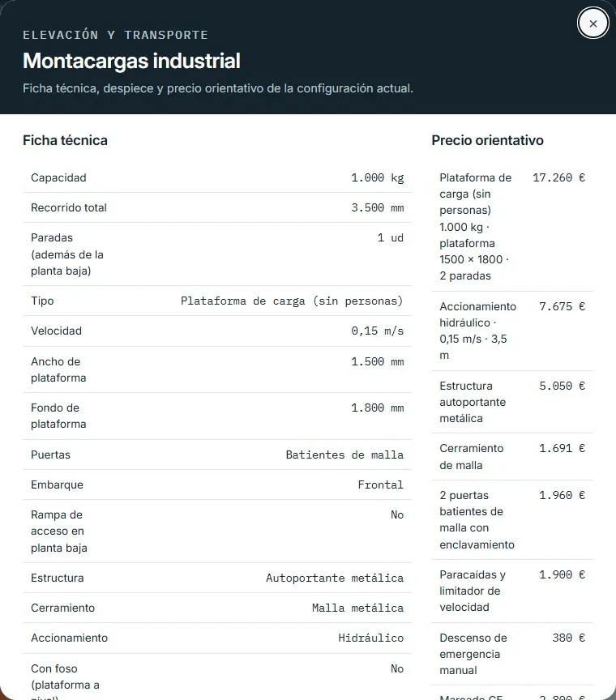Click the Puertas value 'Batientes de malla'
The width and height of the screenshot is (616, 700).
point(344,455)
